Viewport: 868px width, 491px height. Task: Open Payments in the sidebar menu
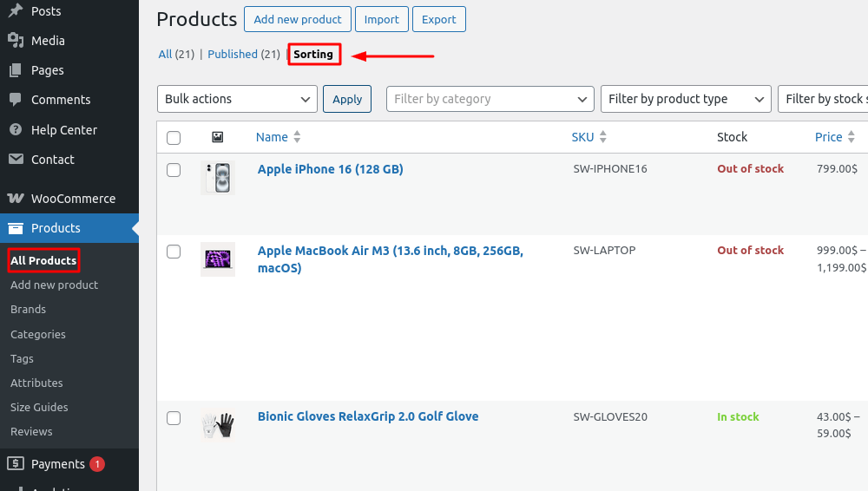pos(57,464)
